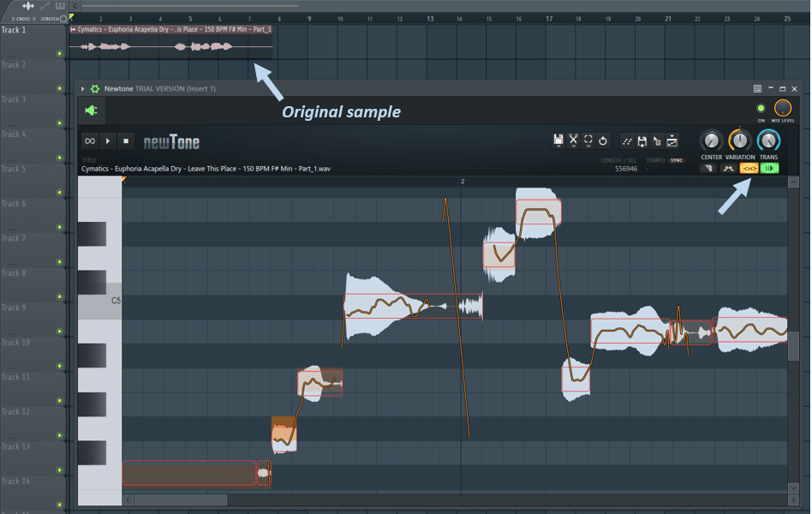Click bar 21 on the playlist ruler
812x514 pixels.
(668, 19)
